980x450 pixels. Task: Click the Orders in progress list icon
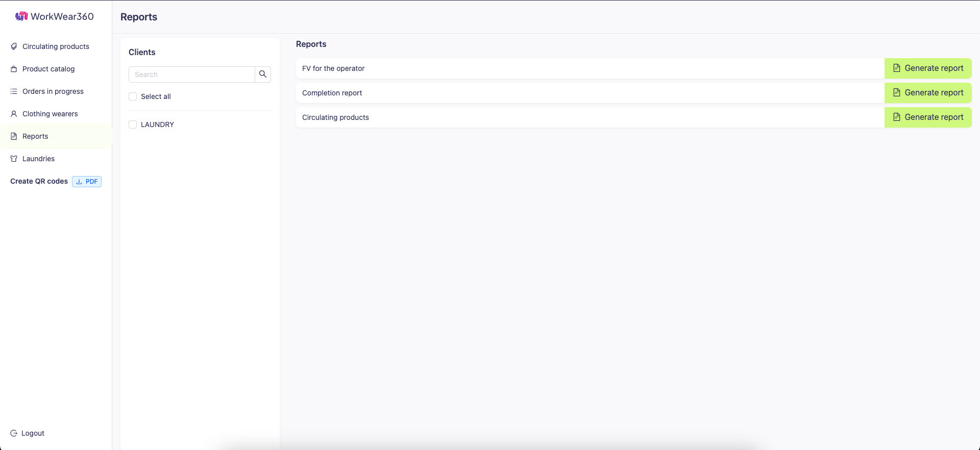pos(14,91)
